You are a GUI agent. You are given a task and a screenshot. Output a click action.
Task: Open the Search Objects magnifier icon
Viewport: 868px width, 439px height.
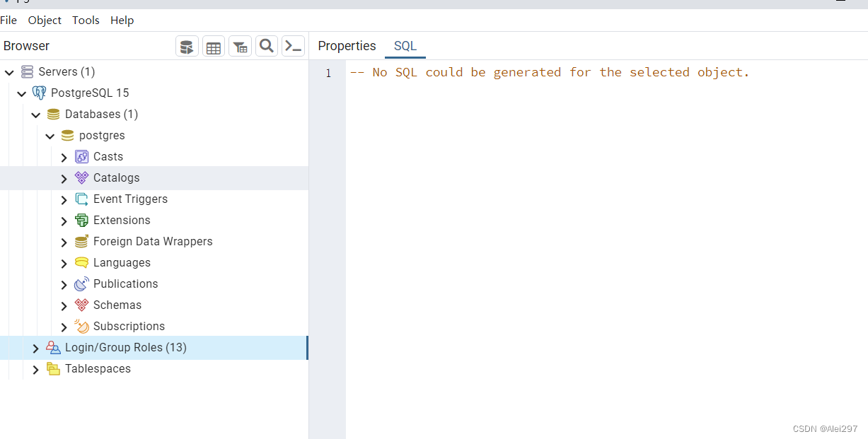(x=267, y=47)
